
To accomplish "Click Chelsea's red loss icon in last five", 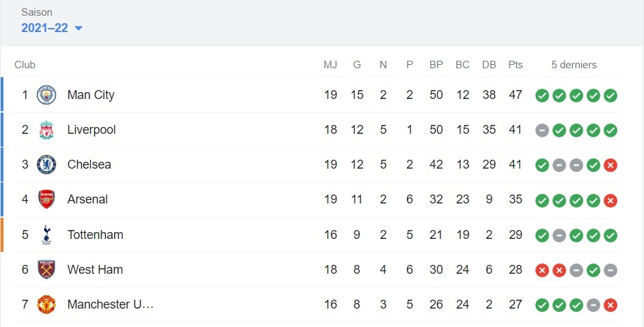I will coord(611,165).
